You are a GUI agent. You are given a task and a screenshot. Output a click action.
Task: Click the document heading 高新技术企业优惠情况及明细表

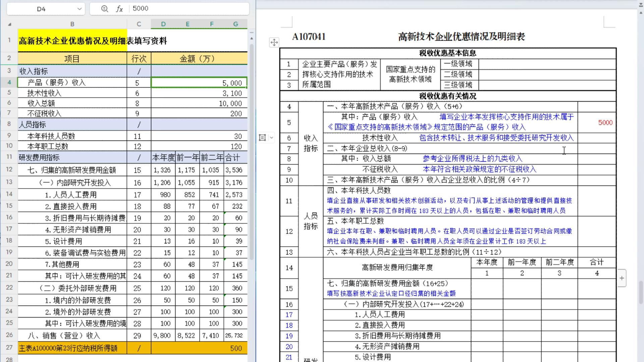[461, 37]
